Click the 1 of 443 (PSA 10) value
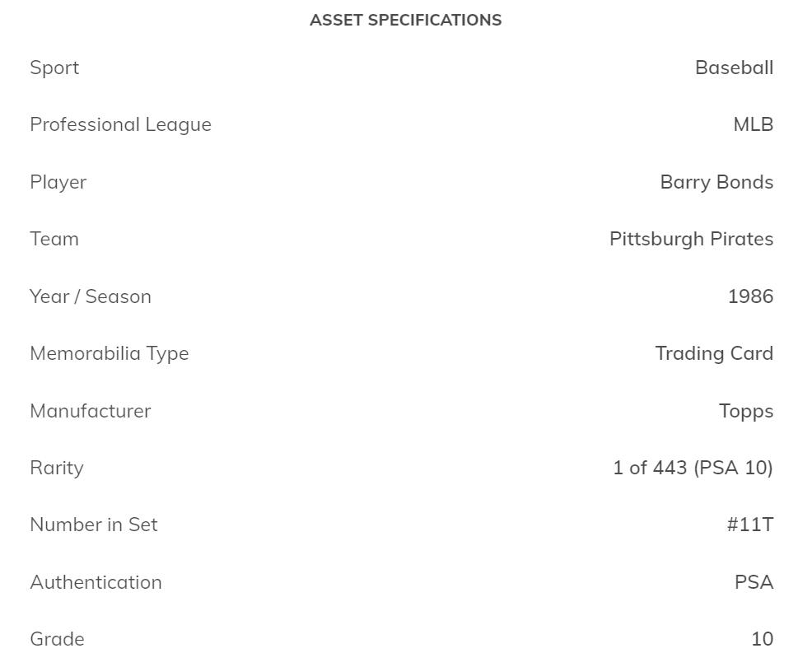This screenshot has height=653, width=812. click(x=693, y=468)
